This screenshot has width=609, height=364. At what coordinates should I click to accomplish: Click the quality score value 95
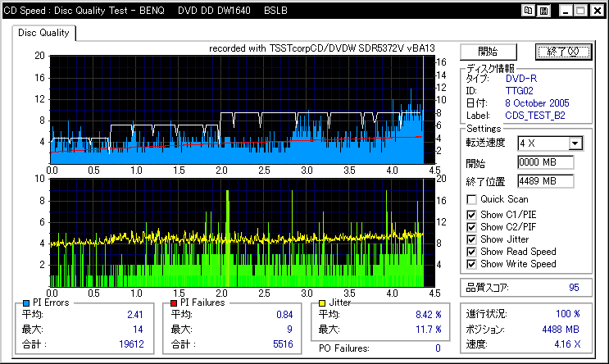574,288
